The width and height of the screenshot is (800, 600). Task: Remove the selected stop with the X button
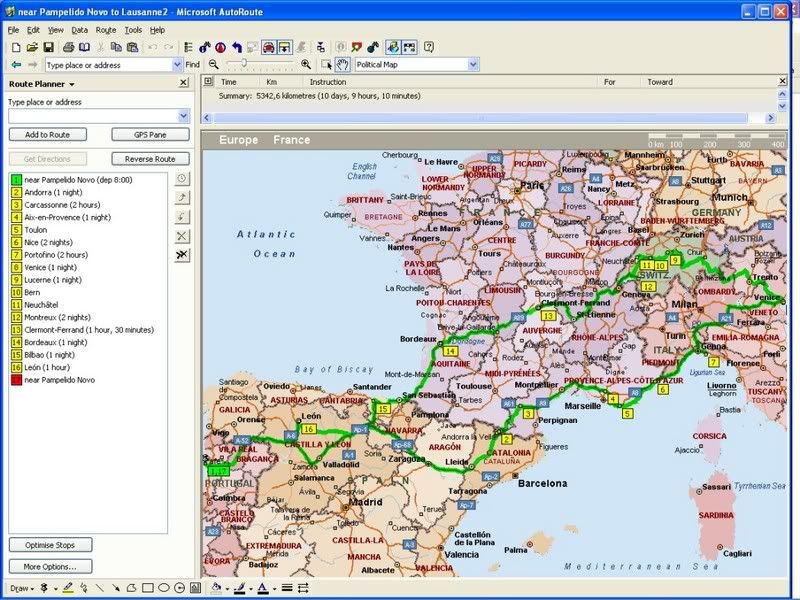pos(182,236)
